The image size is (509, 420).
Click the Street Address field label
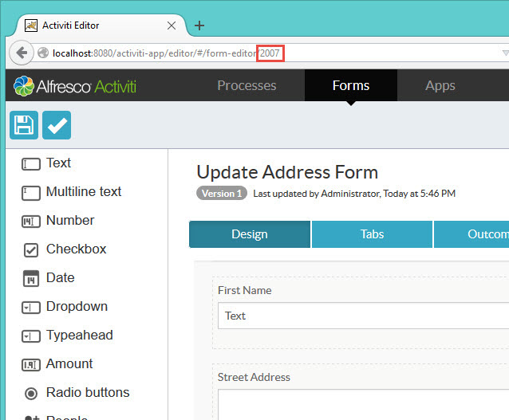(x=254, y=377)
